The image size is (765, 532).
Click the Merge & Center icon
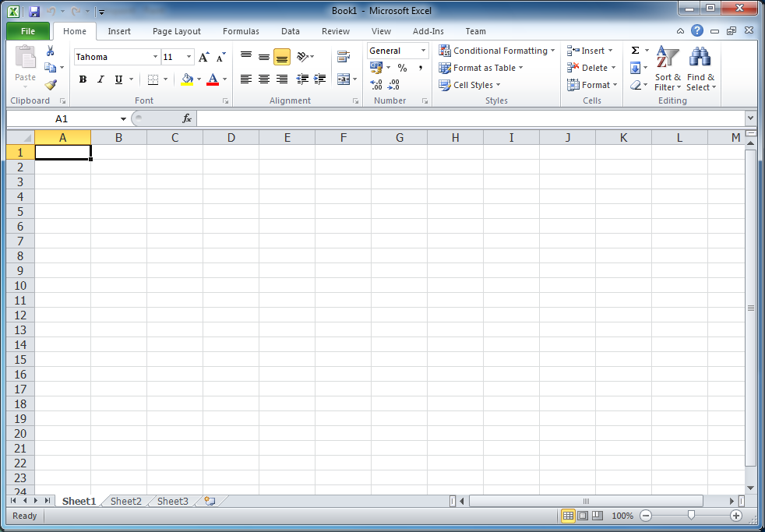(344, 79)
